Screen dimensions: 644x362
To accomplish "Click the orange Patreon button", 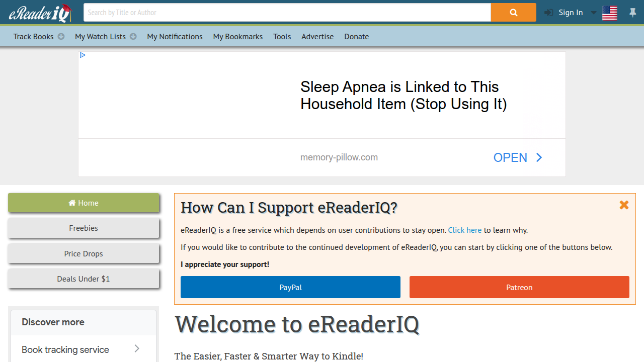I will pos(519,287).
